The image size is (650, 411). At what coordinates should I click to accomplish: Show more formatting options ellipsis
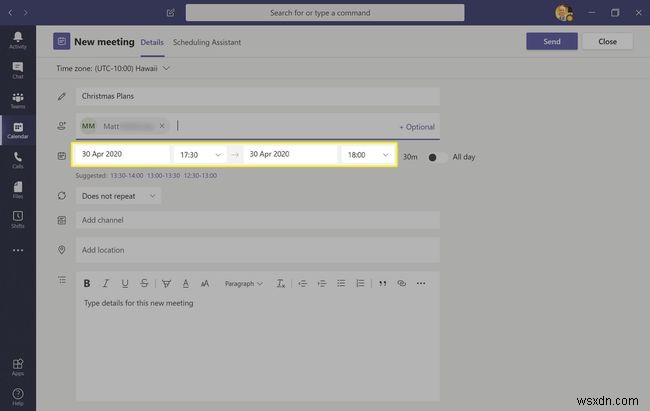pyautogui.click(x=421, y=283)
